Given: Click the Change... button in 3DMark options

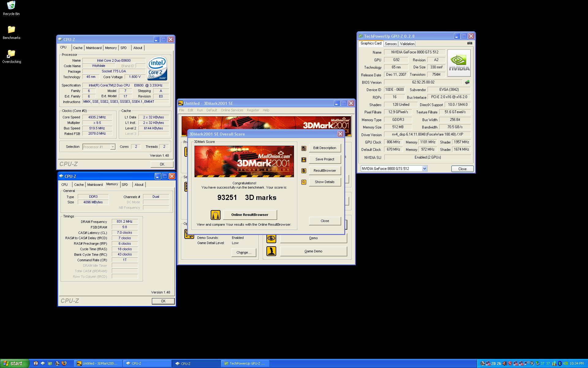Looking at the screenshot, I should point(243,253).
